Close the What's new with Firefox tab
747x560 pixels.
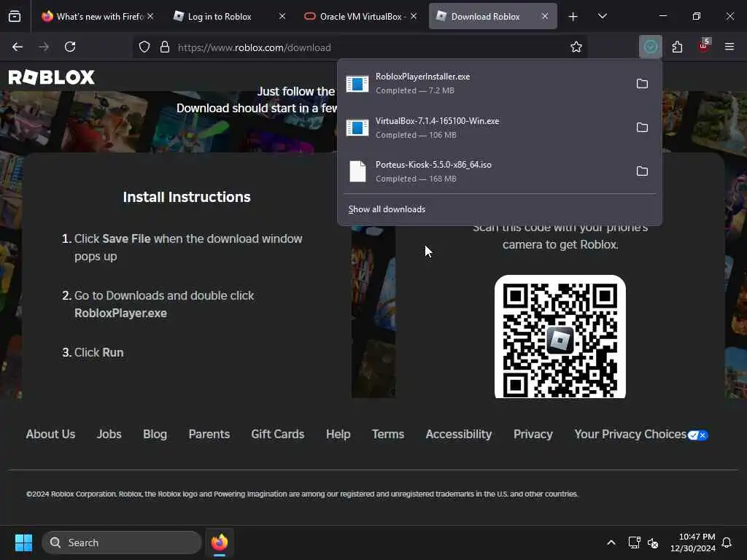150,16
